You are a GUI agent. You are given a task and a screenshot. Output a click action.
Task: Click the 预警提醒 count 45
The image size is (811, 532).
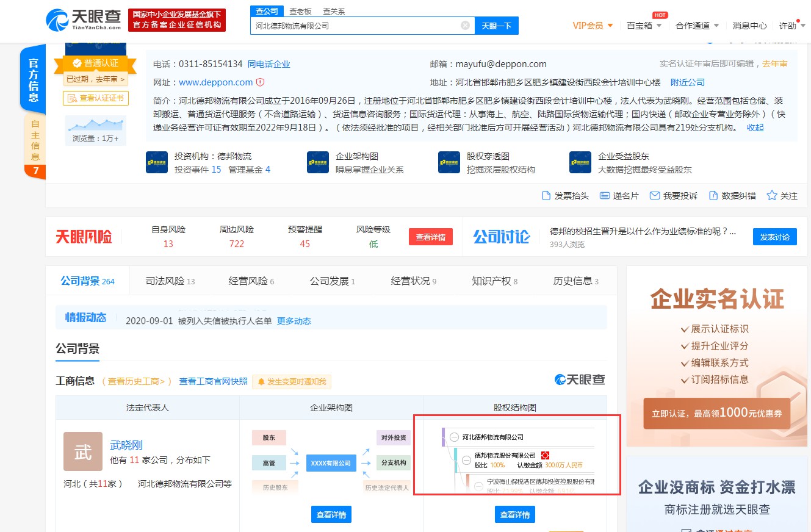(x=305, y=244)
